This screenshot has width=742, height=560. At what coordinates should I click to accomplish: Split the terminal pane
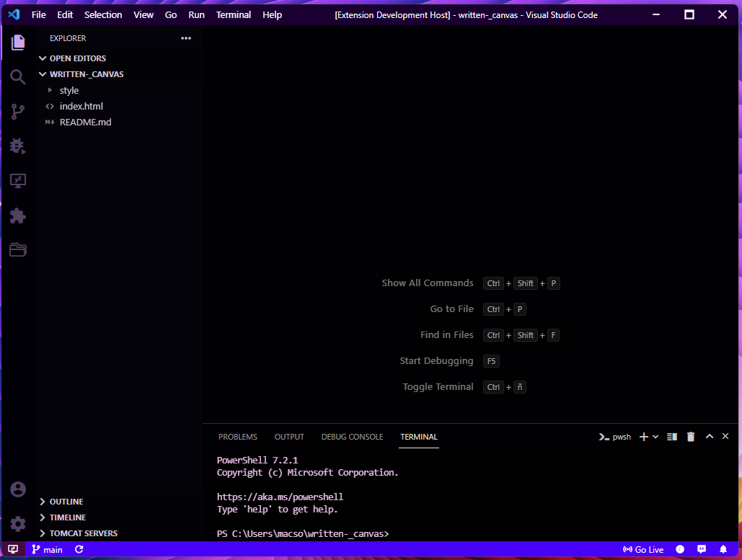click(671, 436)
